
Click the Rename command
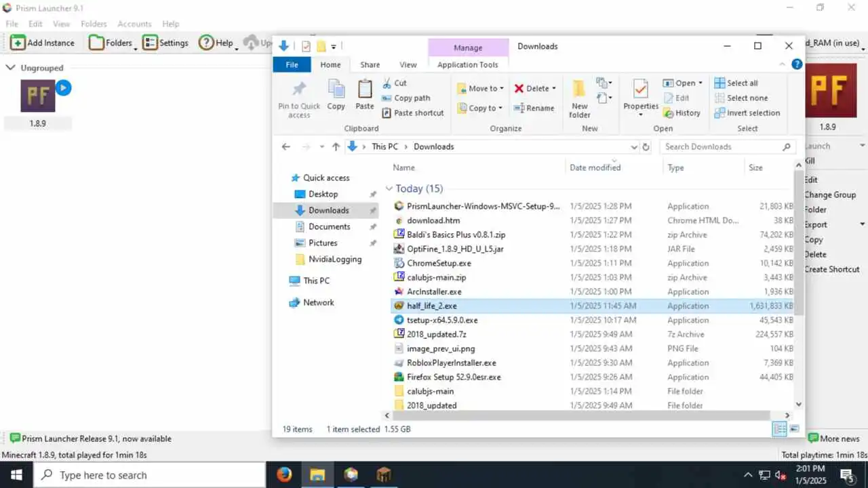534,108
